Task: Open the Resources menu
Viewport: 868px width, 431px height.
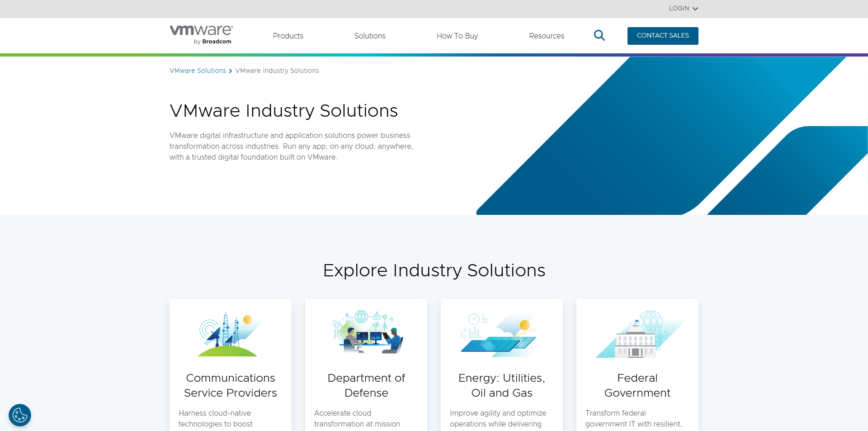Action: click(x=547, y=36)
